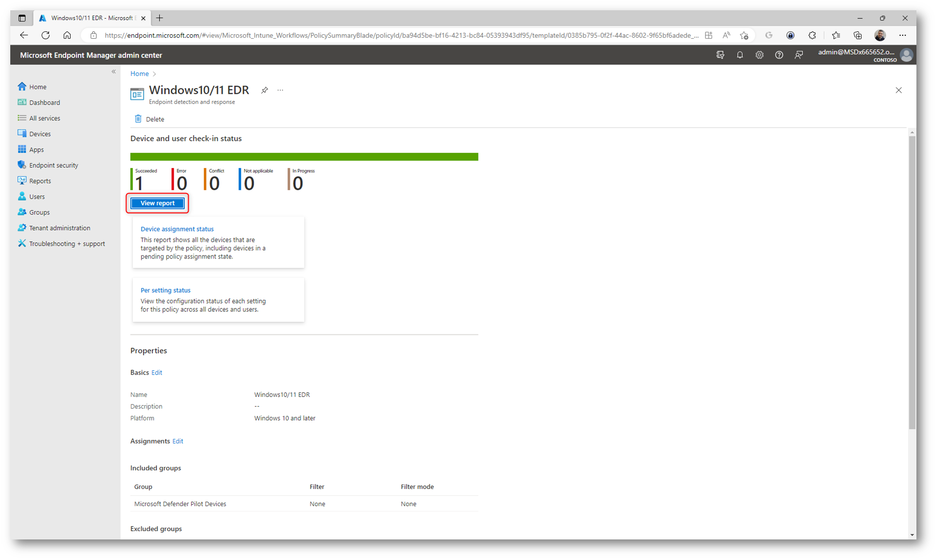Open the feedback icon in the header

tap(798, 55)
